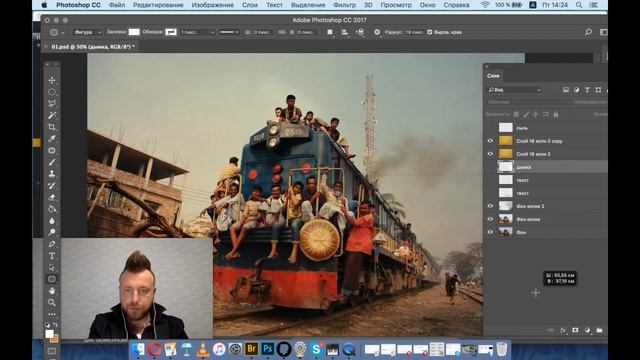640x360 pixels.
Task: Select the Blur drop tool
Action: 52,221
